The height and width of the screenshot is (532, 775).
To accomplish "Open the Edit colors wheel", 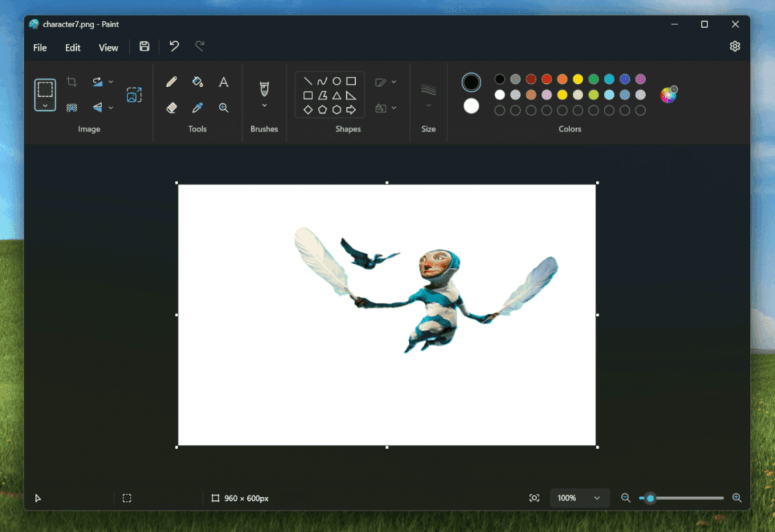I will click(668, 95).
